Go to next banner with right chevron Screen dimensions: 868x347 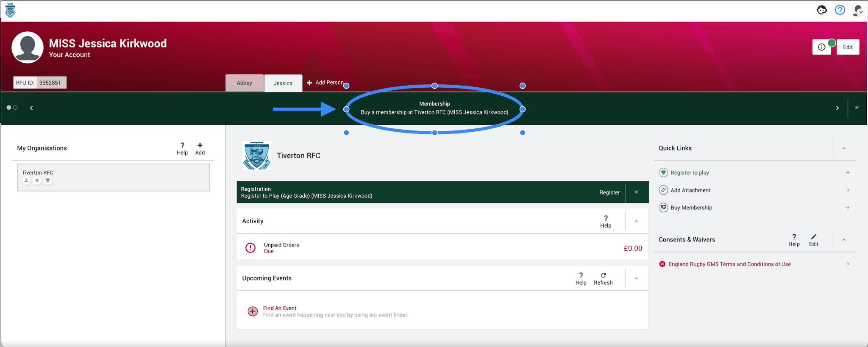[x=837, y=108]
